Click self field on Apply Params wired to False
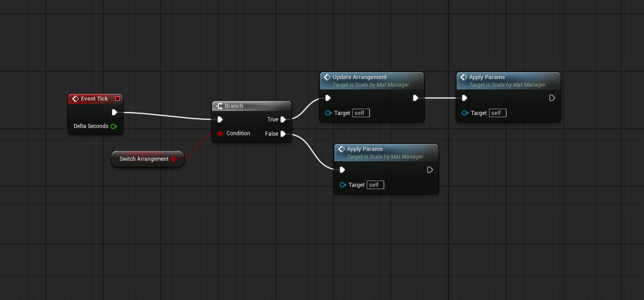The width and height of the screenshot is (644, 300). click(x=375, y=185)
